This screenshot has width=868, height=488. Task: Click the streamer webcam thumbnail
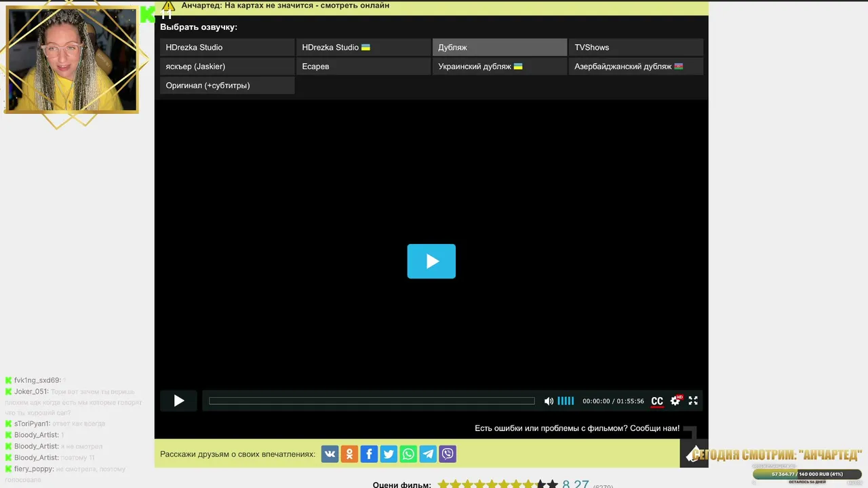71,59
